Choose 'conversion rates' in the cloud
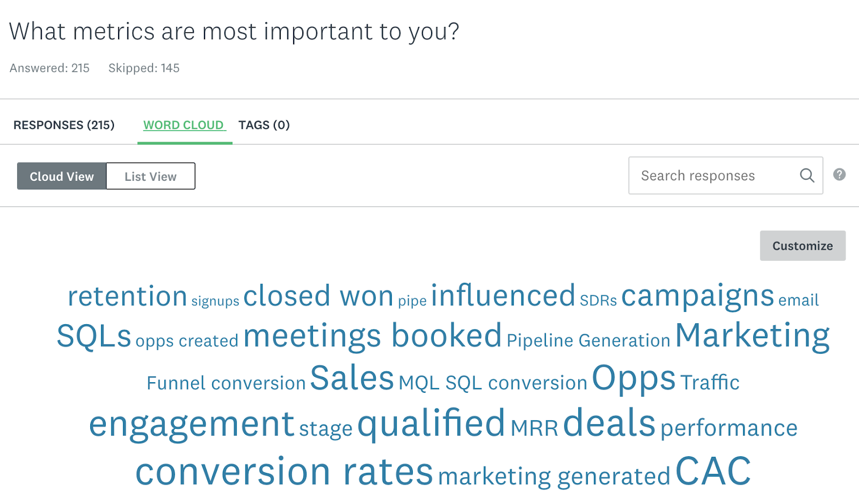Screen dimensions: 859x504 click(284, 472)
